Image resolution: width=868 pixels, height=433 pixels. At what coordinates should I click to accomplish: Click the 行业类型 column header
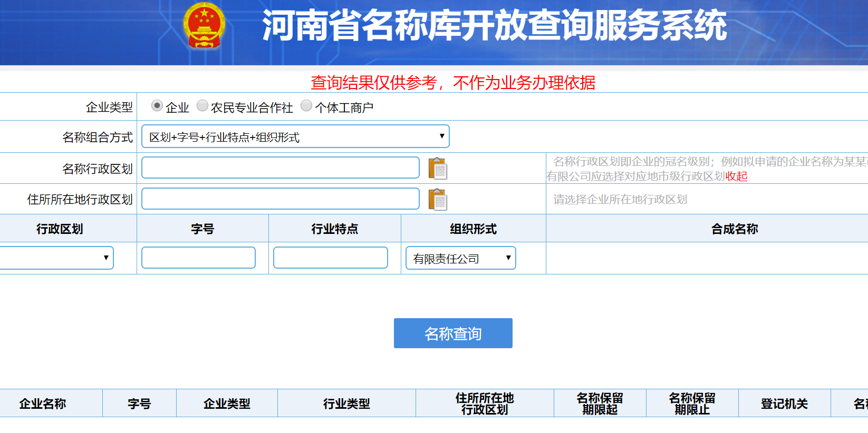point(346,404)
